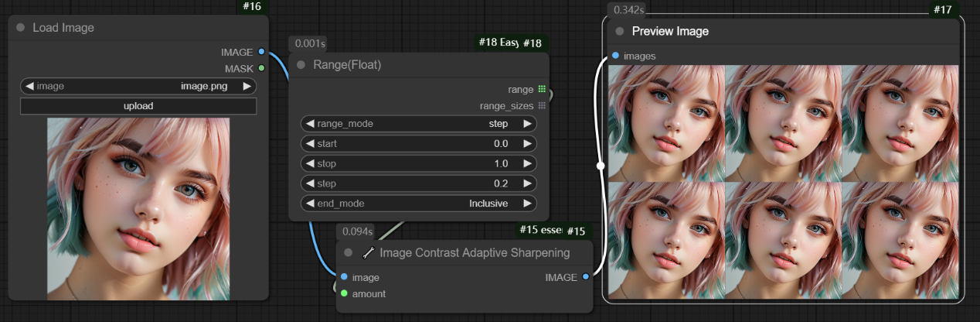Increase the start value with right arrow
The width and height of the screenshot is (980, 322).
point(527,144)
